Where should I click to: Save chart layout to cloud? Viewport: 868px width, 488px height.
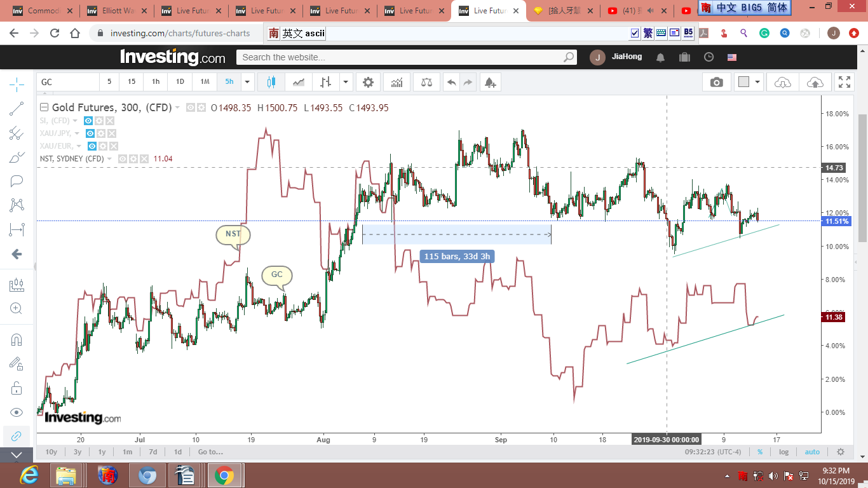click(815, 82)
